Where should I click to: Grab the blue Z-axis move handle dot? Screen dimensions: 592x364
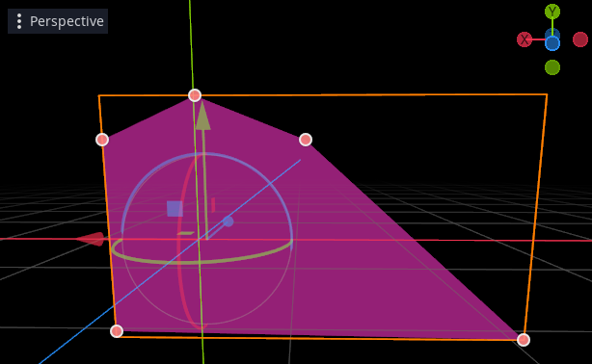pyautogui.click(x=228, y=221)
